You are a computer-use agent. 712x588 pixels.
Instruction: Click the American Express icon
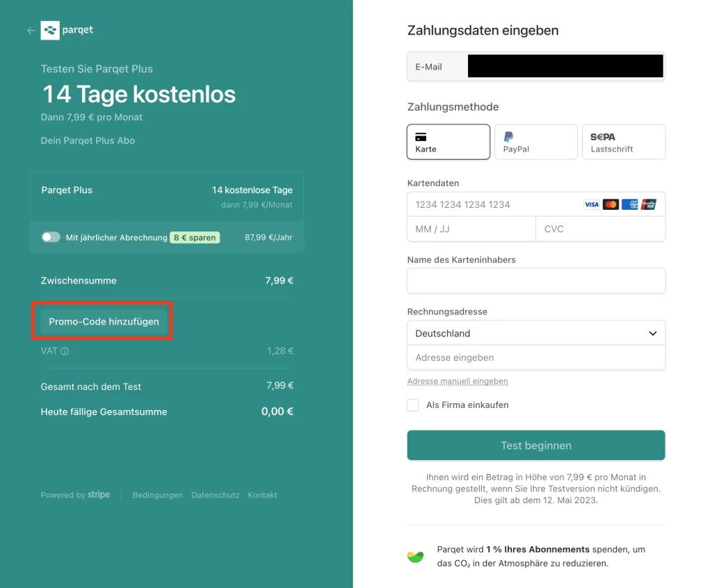[630, 204]
